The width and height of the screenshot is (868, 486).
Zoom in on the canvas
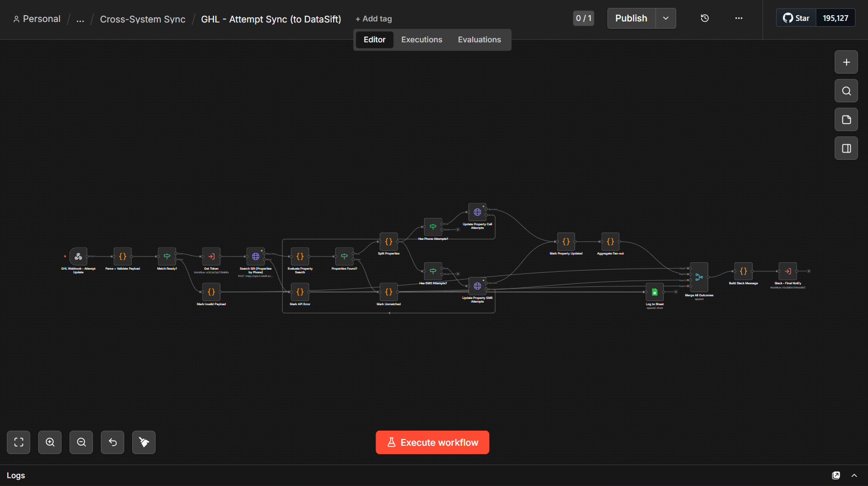tap(50, 442)
